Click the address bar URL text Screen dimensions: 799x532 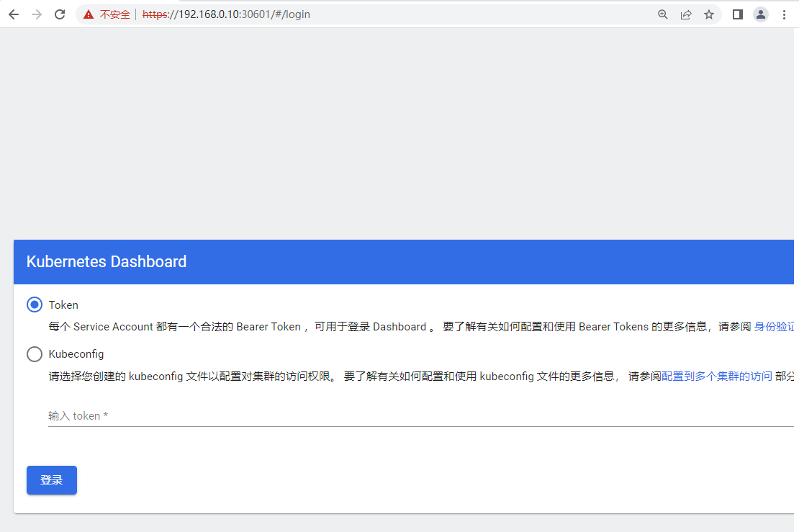click(226, 14)
